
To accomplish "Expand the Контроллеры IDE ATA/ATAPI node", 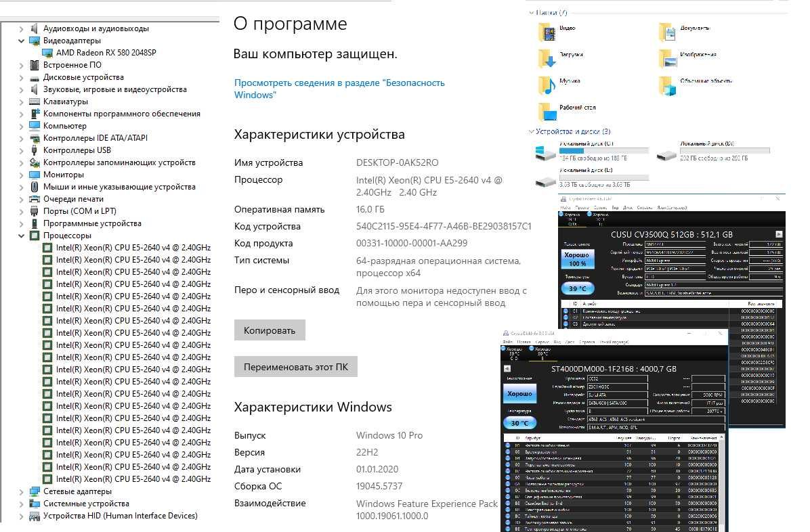I will point(21,139).
